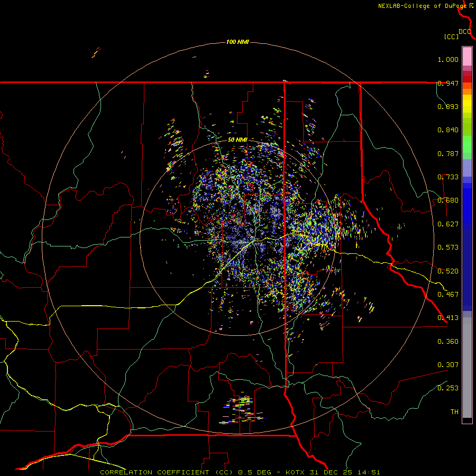476x476 pixels.
Task: Click the 1.000 colorbar value label
Action: pos(448,59)
